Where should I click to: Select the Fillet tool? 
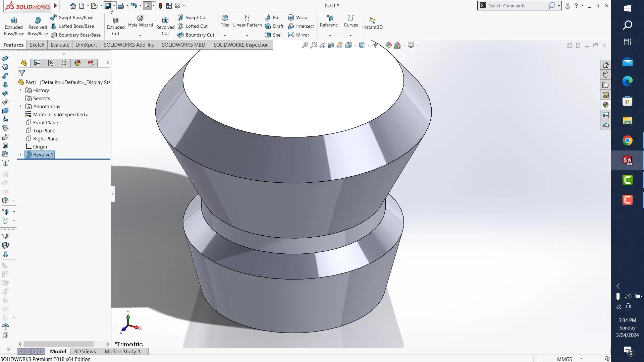click(x=225, y=21)
